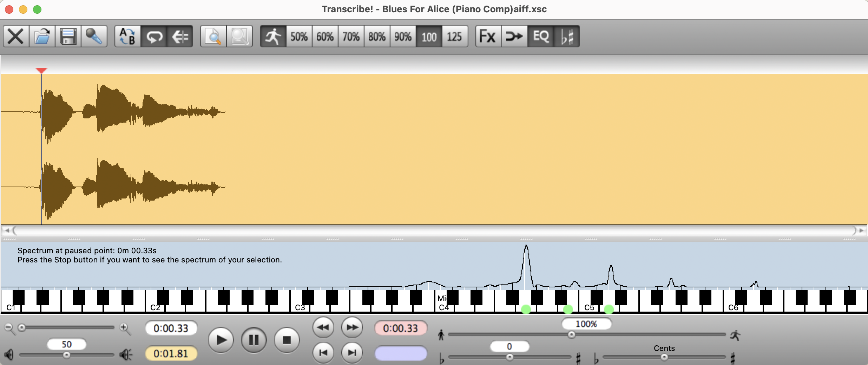The width and height of the screenshot is (868, 365).
Task: Click the C4 middle C piano key
Action: (x=445, y=307)
